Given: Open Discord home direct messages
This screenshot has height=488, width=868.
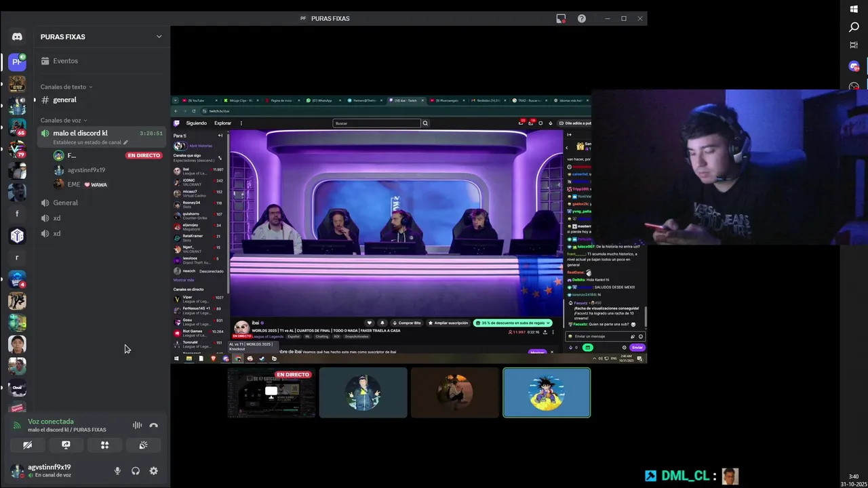Looking at the screenshot, I should [17, 37].
